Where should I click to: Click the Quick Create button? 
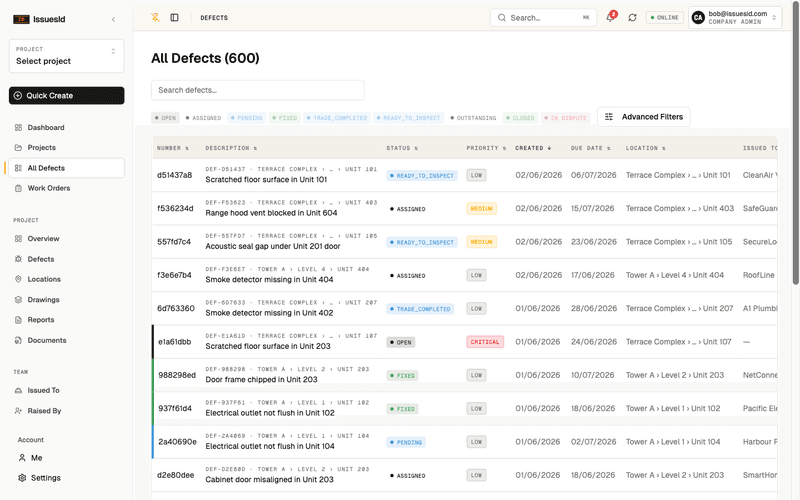point(66,95)
